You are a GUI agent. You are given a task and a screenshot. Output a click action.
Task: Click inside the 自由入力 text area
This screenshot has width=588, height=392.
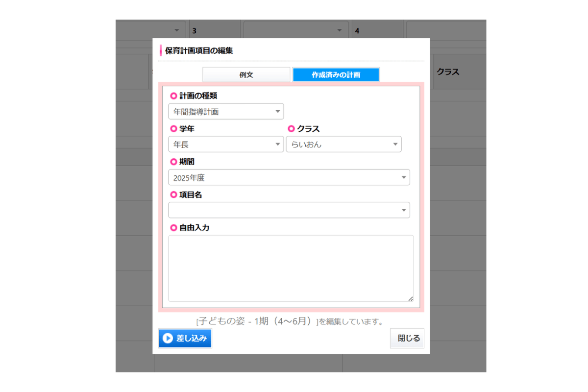pyautogui.click(x=291, y=267)
